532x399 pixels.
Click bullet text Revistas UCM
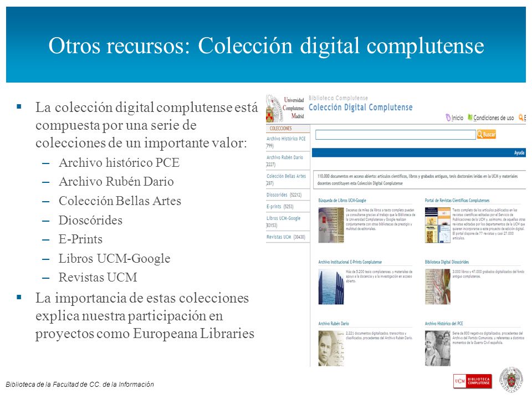[x=98, y=278]
